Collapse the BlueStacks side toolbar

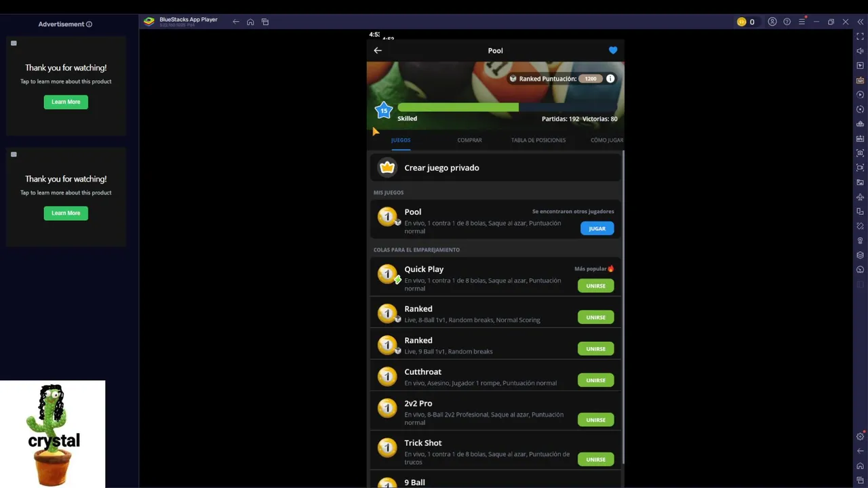click(861, 22)
